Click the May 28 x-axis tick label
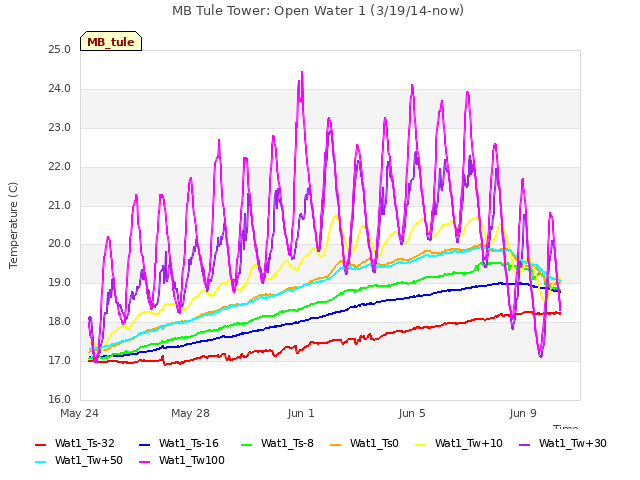 [x=191, y=413]
